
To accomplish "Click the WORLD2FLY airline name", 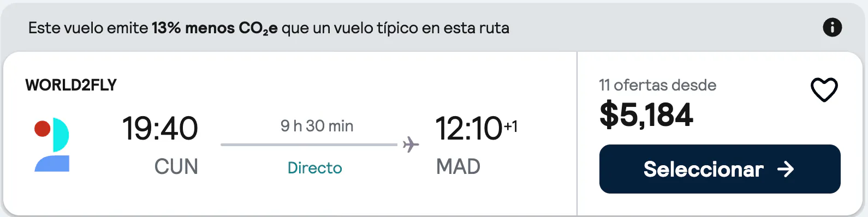I will pos(71,85).
